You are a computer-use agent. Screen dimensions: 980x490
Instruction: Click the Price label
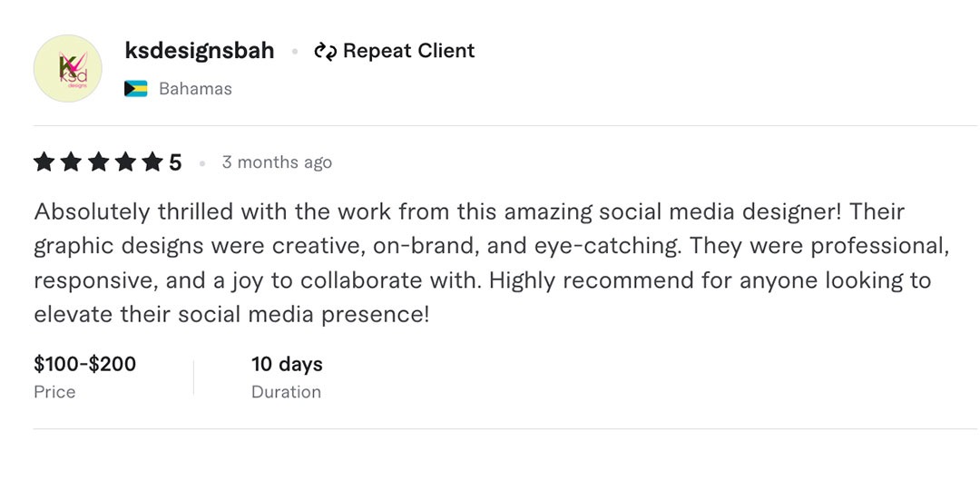pos(54,392)
